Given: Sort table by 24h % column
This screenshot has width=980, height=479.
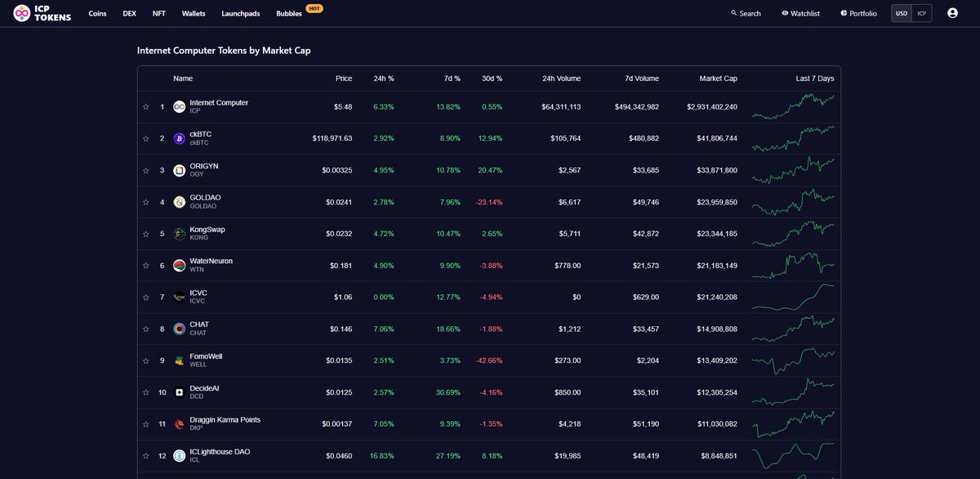Looking at the screenshot, I should pyautogui.click(x=384, y=78).
